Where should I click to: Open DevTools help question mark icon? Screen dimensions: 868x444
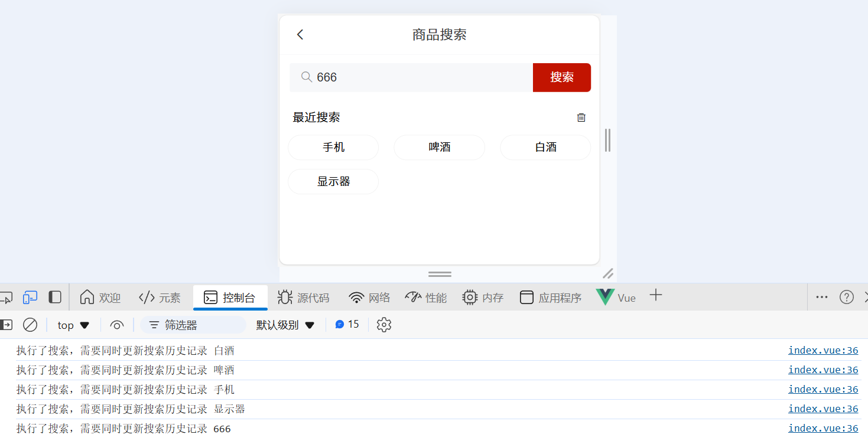tap(847, 297)
